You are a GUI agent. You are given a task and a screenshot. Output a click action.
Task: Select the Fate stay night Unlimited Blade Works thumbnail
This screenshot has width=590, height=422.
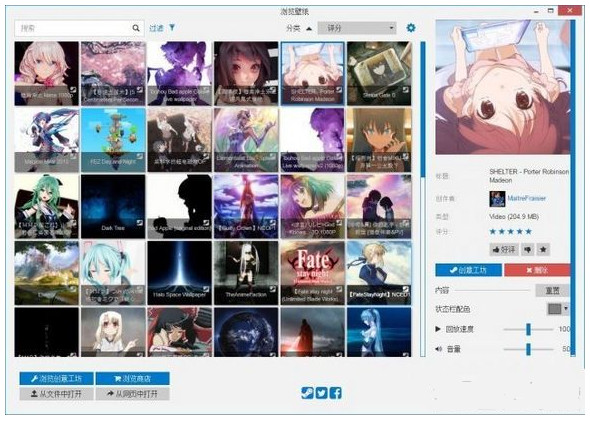312,273
